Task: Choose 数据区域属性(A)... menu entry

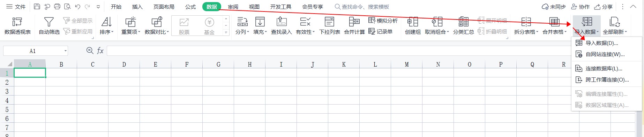Action: (606, 105)
